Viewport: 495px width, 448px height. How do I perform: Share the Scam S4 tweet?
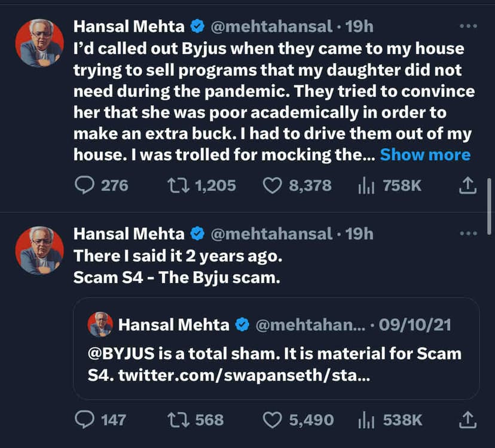(x=467, y=419)
